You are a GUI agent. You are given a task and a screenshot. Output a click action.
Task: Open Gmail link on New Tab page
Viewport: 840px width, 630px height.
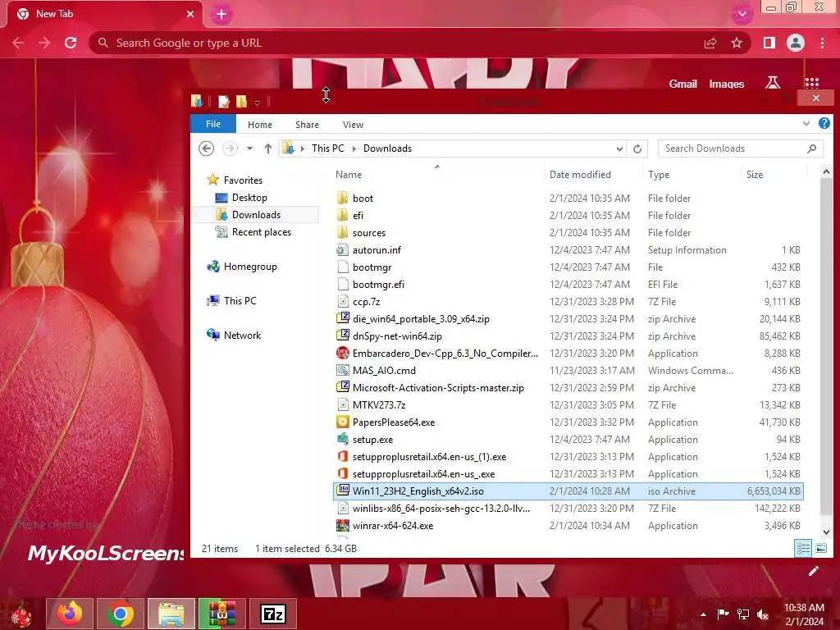683,84
